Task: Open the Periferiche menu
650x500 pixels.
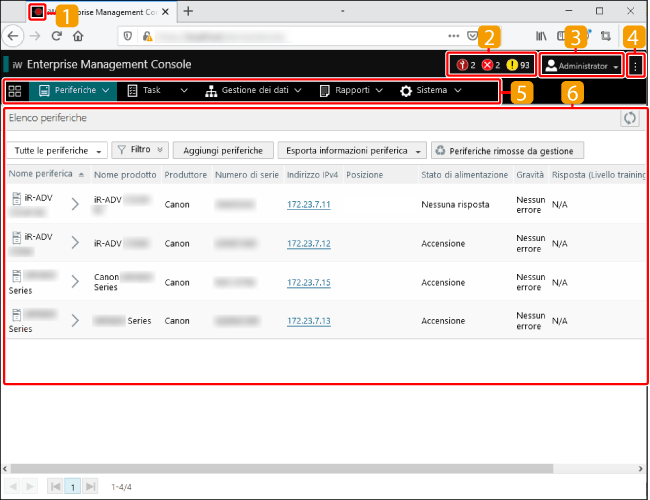Action: [75, 91]
